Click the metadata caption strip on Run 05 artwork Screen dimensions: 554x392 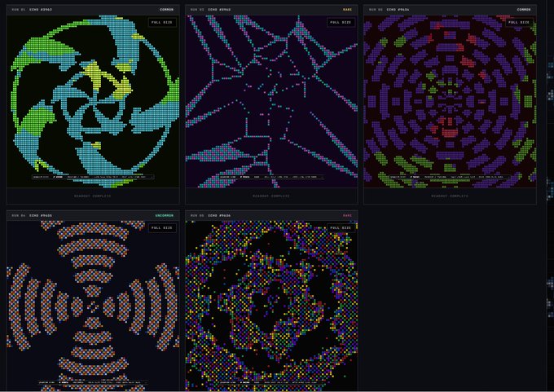271,382
